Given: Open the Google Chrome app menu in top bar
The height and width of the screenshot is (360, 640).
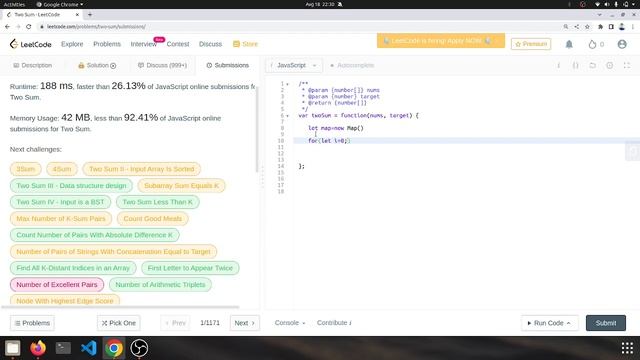Looking at the screenshot, I should 60,4.
